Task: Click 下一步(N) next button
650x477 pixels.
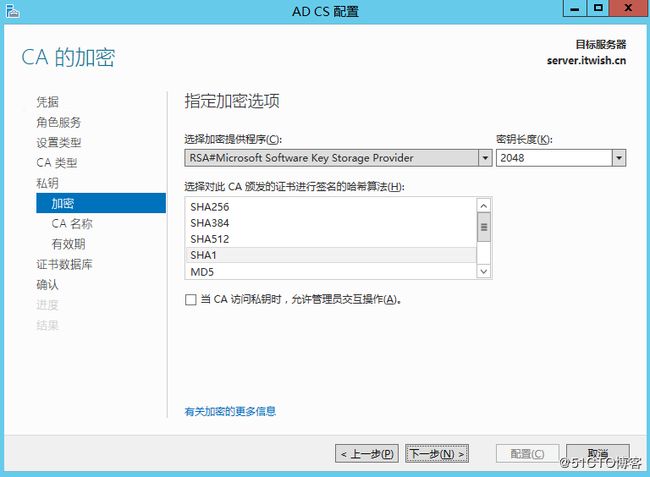Action: [437, 454]
